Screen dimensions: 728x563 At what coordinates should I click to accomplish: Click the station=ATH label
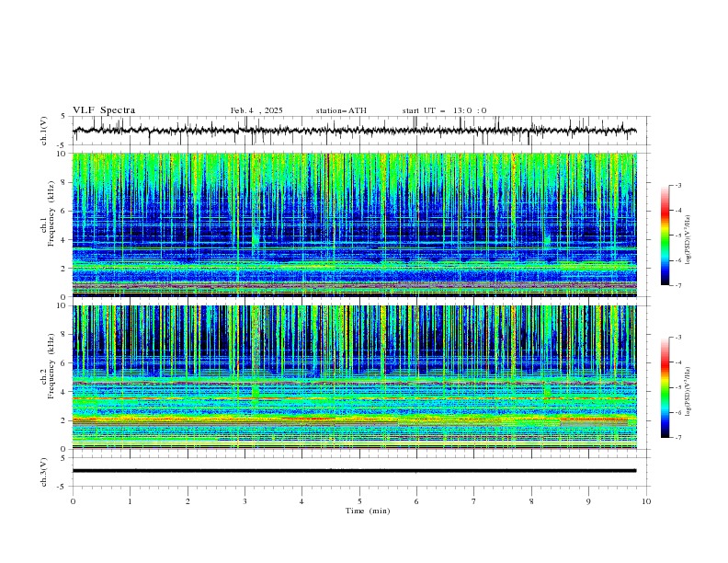coord(341,110)
